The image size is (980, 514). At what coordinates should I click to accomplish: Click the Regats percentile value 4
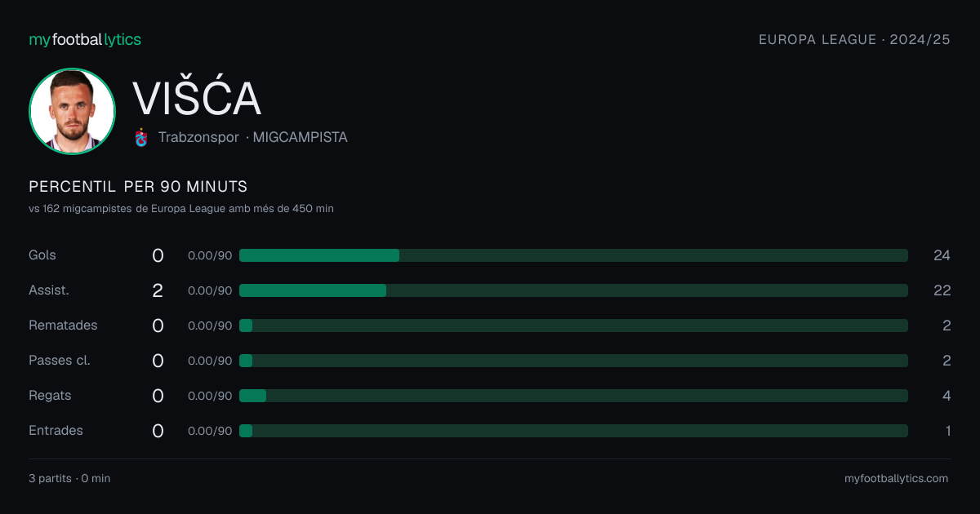pyautogui.click(x=947, y=396)
